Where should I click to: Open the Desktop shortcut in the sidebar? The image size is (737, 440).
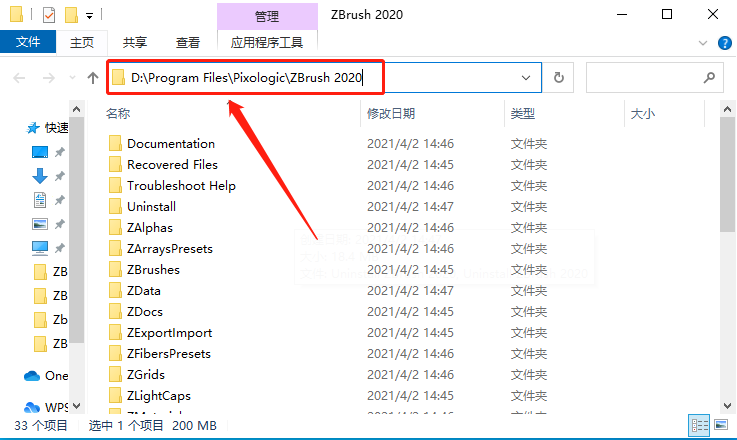coord(39,152)
